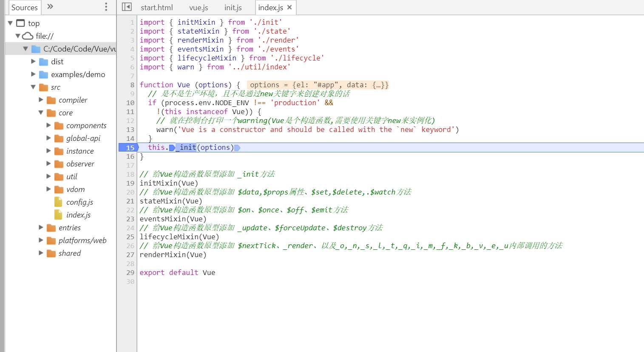Switch to the init.js tab
This screenshot has height=352, width=644.
pos(233,8)
